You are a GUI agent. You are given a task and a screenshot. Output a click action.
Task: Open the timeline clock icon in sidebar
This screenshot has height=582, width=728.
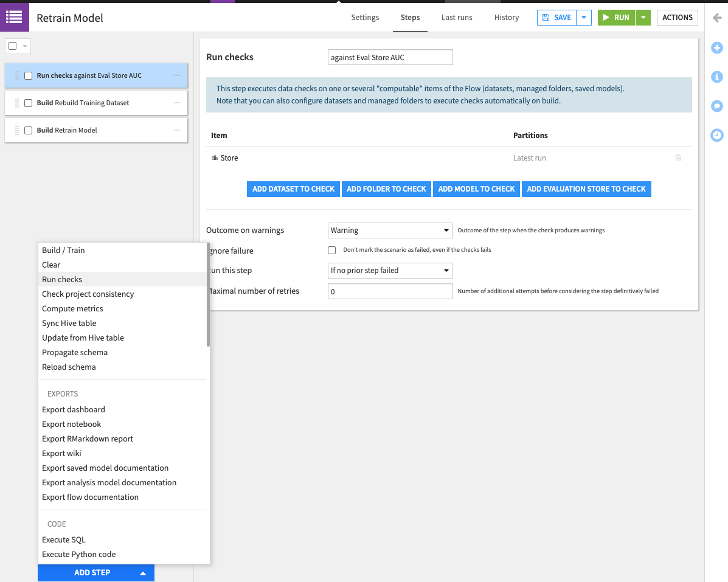717,135
